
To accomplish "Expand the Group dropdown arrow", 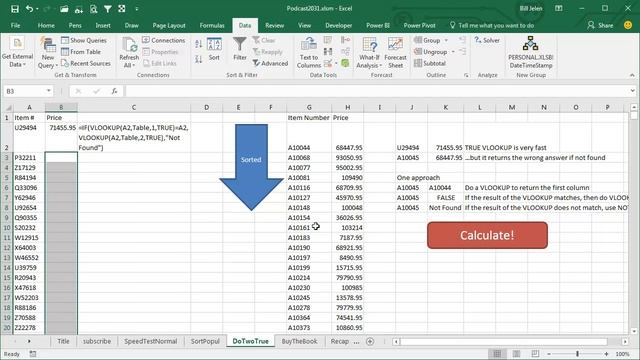I will tap(446, 40).
